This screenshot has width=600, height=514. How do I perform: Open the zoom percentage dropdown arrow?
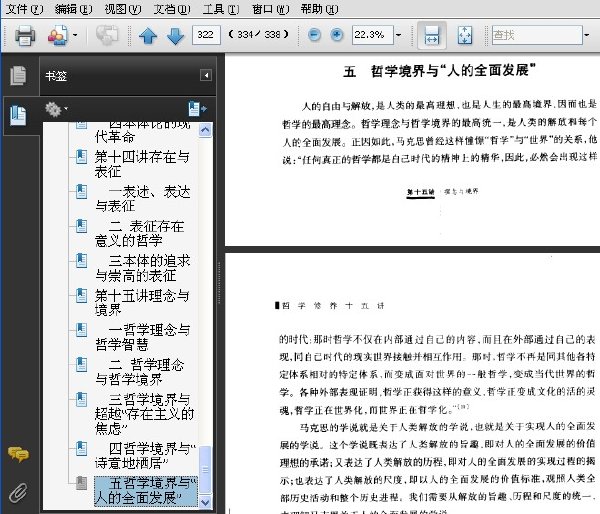pos(398,35)
